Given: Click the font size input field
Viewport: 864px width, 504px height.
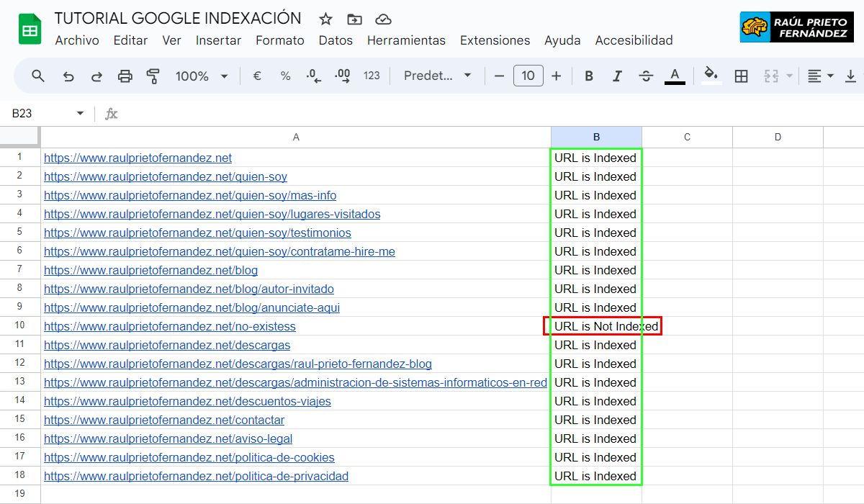Looking at the screenshot, I should [528, 76].
